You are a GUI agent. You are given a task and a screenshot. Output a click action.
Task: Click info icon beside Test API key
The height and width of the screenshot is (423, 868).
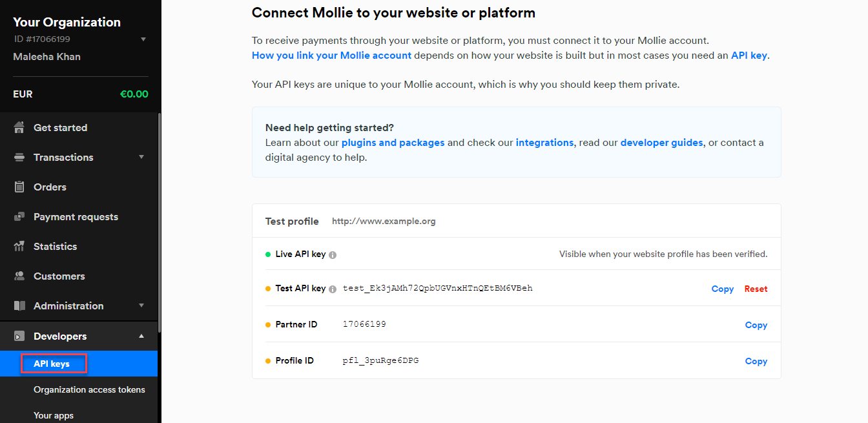coord(333,289)
